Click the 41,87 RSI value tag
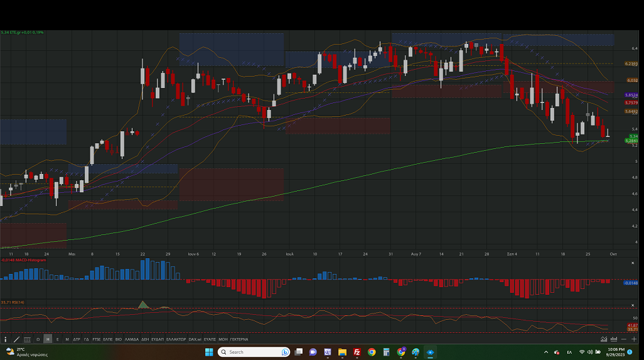The width and height of the screenshot is (644, 360). pyautogui.click(x=633, y=325)
